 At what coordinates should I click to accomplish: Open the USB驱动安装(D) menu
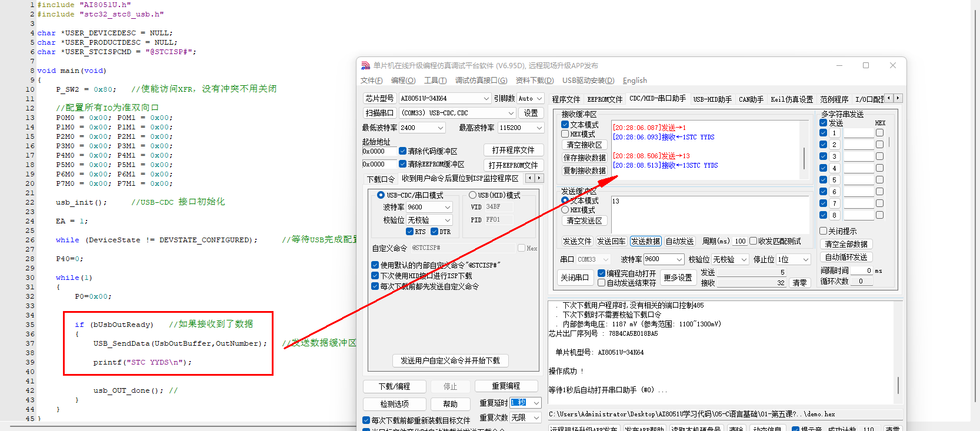[x=588, y=81]
